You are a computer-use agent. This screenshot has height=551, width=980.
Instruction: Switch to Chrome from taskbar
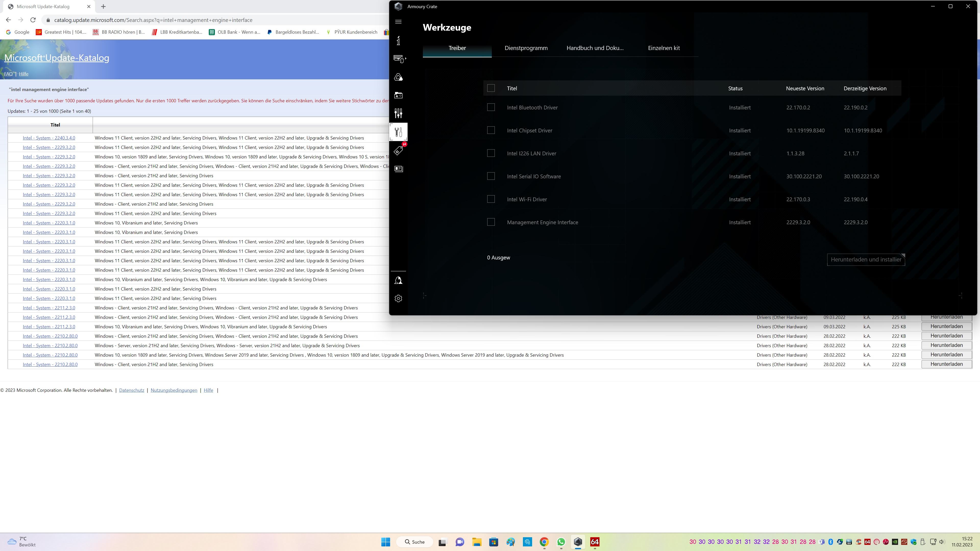coord(544,542)
